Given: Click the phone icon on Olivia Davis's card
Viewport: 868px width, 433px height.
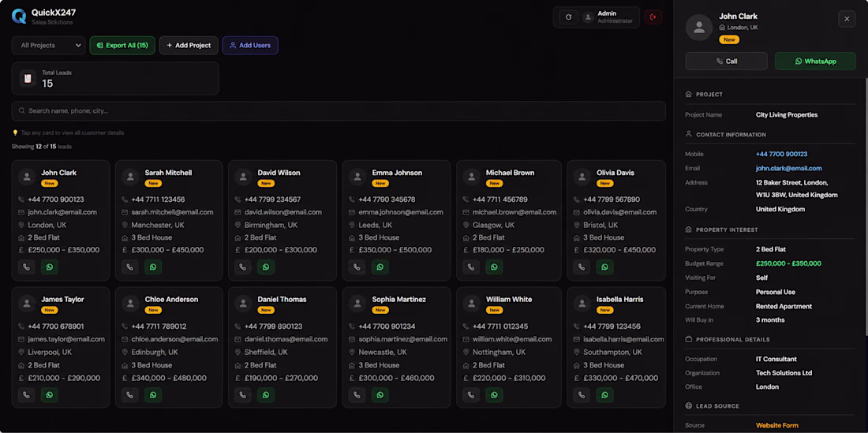Looking at the screenshot, I should tap(582, 267).
